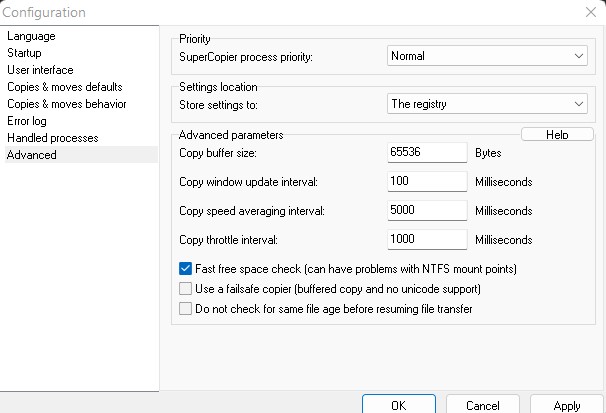The height and width of the screenshot is (413, 606).
Task: Click the Copy throttle interval label
Action: (x=228, y=240)
